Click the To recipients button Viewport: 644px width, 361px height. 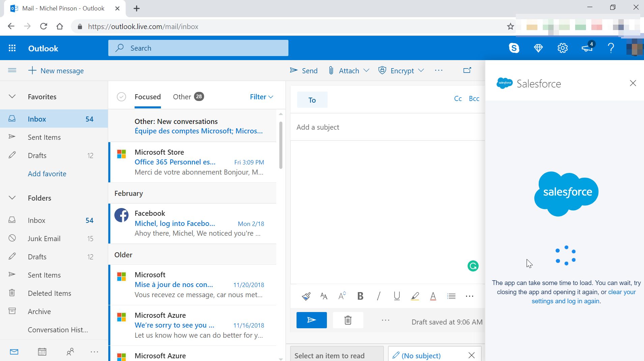pyautogui.click(x=312, y=100)
